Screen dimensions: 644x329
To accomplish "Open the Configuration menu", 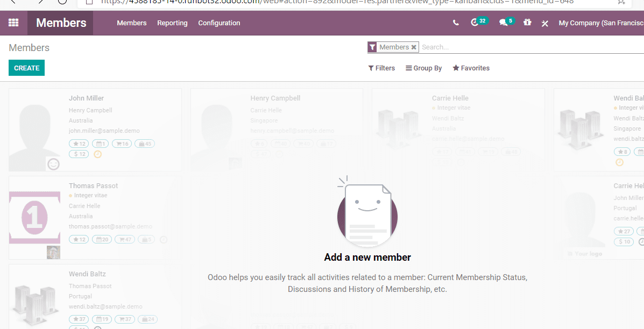I will [x=220, y=23].
